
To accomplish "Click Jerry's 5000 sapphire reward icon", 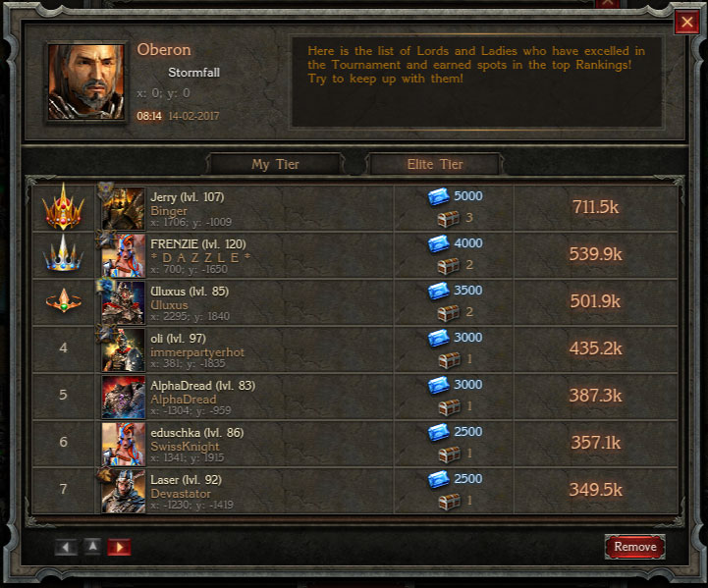I will point(438,196).
